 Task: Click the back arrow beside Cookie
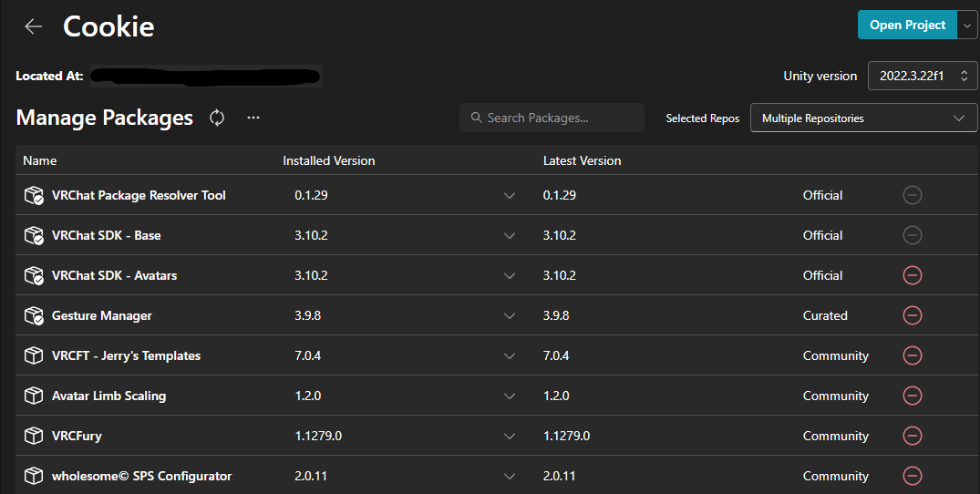pyautogui.click(x=34, y=26)
